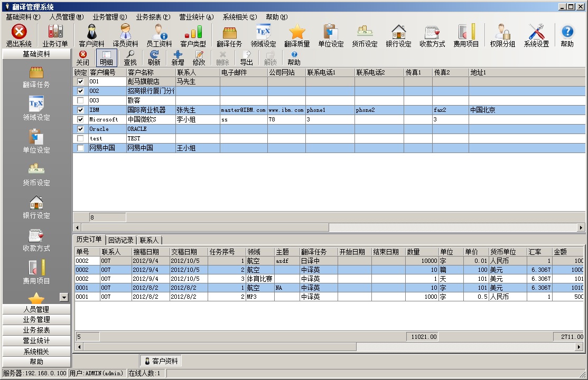Click 新增 plus icon to add record
The width and height of the screenshot is (588, 380).
click(178, 55)
